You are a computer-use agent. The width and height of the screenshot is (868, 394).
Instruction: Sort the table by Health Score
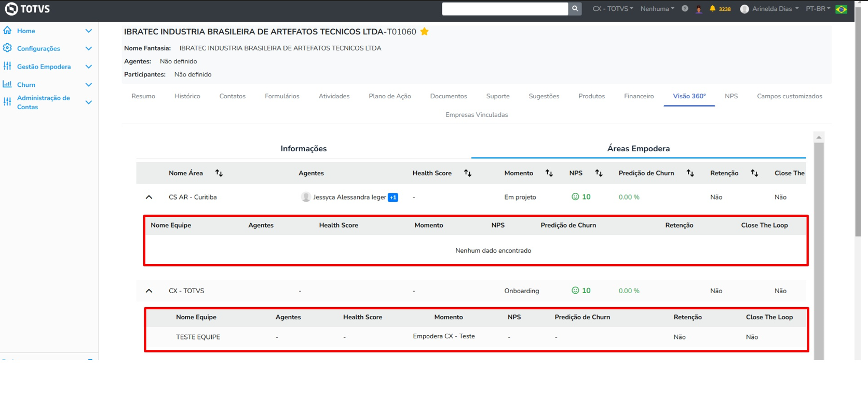(x=468, y=173)
